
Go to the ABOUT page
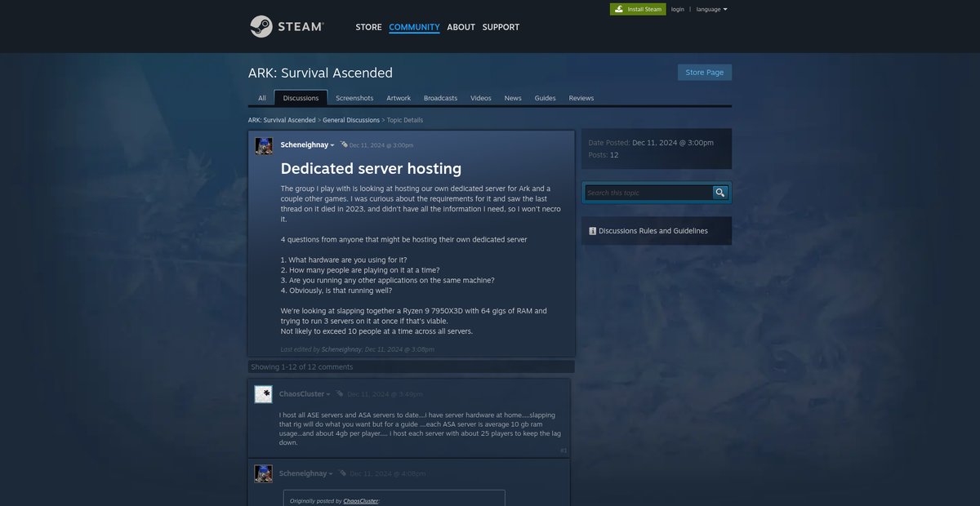pyautogui.click(x=461, y=27)
